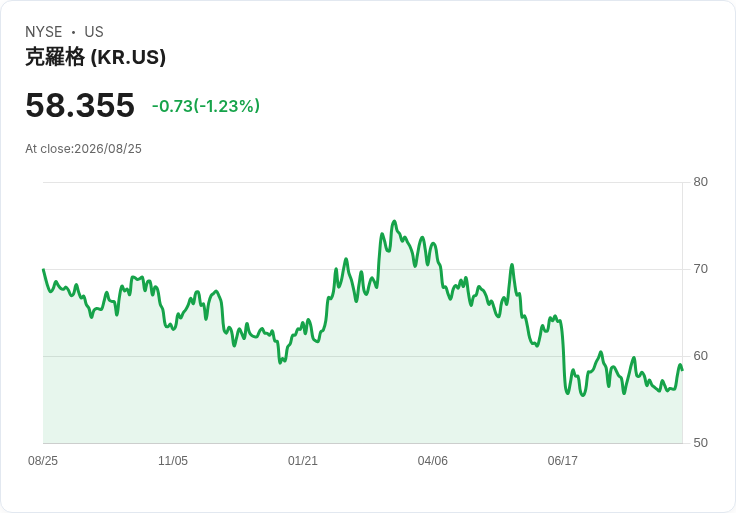The width and height of the screenshot is (736, 513).
Task: Click the chart line's rightmost end point
Action: coord(682,370)
